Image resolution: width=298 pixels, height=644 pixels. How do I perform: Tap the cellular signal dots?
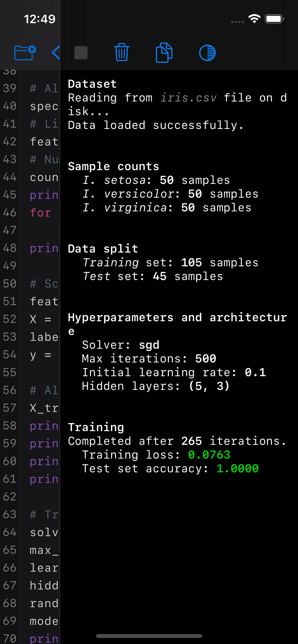[x=237, y=22]
